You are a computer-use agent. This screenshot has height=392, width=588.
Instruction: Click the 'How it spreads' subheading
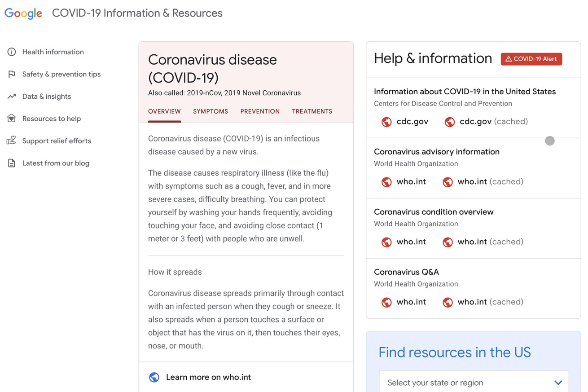click(x=175, y=272)
